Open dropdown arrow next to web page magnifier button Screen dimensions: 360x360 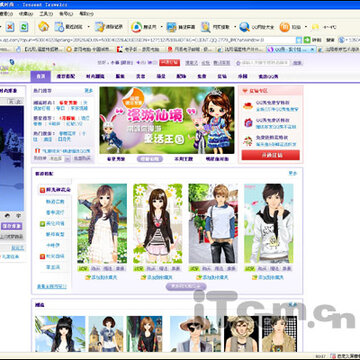[235, 27]
